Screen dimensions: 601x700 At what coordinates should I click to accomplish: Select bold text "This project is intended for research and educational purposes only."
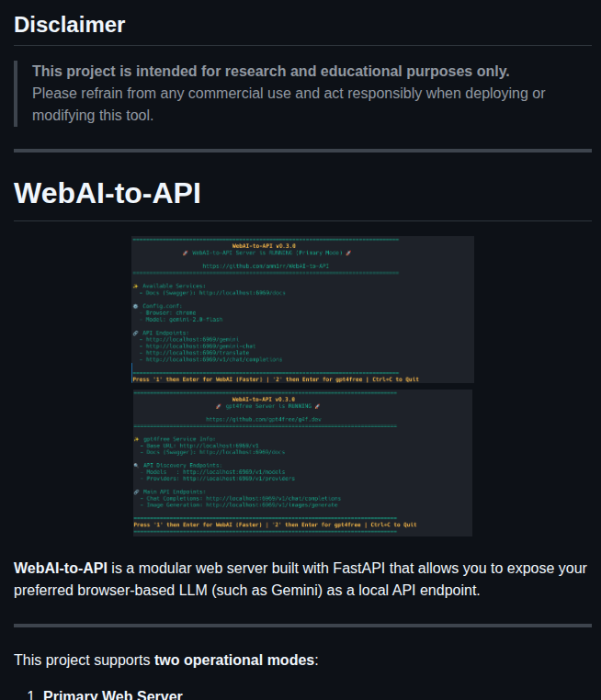point(270,72)
